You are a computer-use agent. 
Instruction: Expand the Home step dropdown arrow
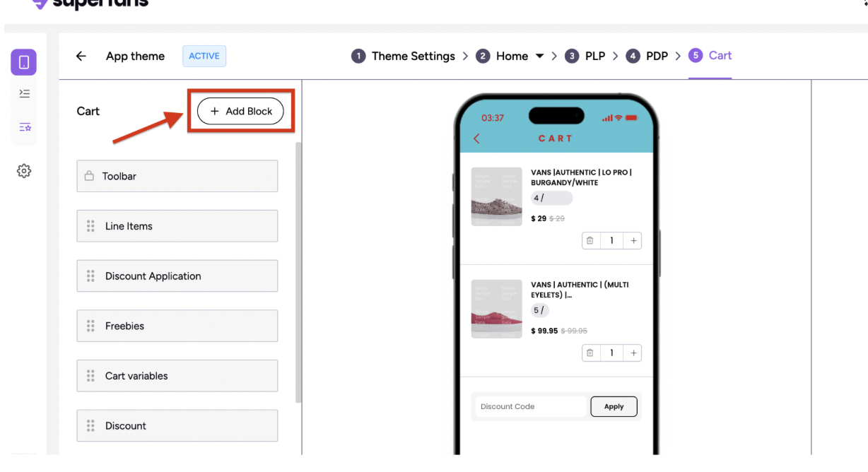click(x=539, y=56)
